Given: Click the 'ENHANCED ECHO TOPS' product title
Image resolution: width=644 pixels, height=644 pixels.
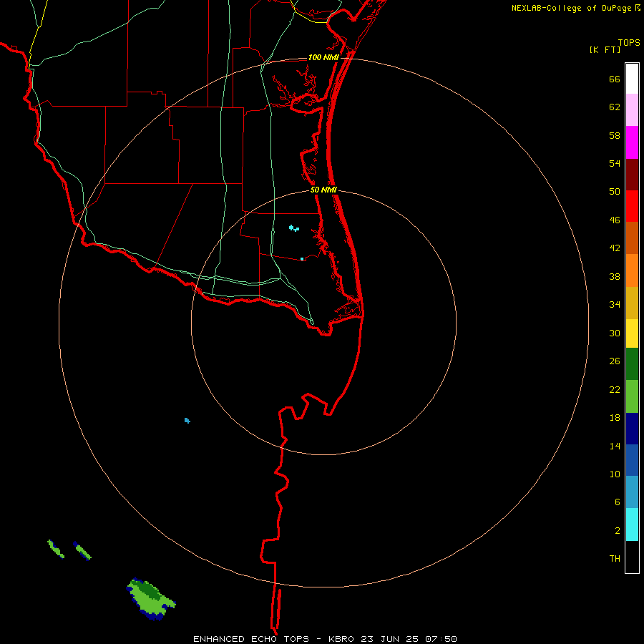Looking at the screenshot, I should point(251,639).
